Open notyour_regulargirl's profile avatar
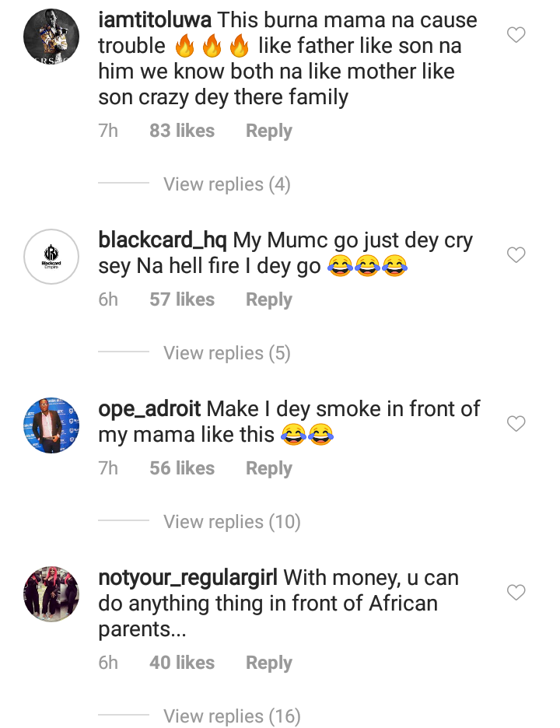Viewport: 560px width, 728px height. tap(51, 594)
